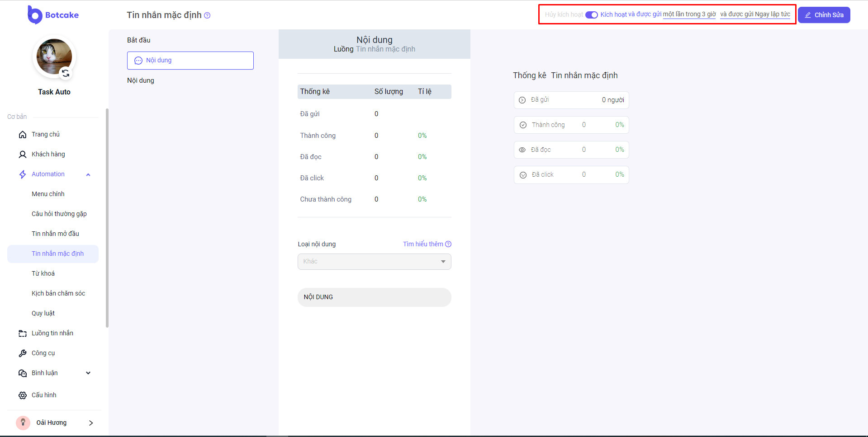This screenshot has height=437, width=868.
Task: Click the Khách hàng person icon
Action: [23, 155]
